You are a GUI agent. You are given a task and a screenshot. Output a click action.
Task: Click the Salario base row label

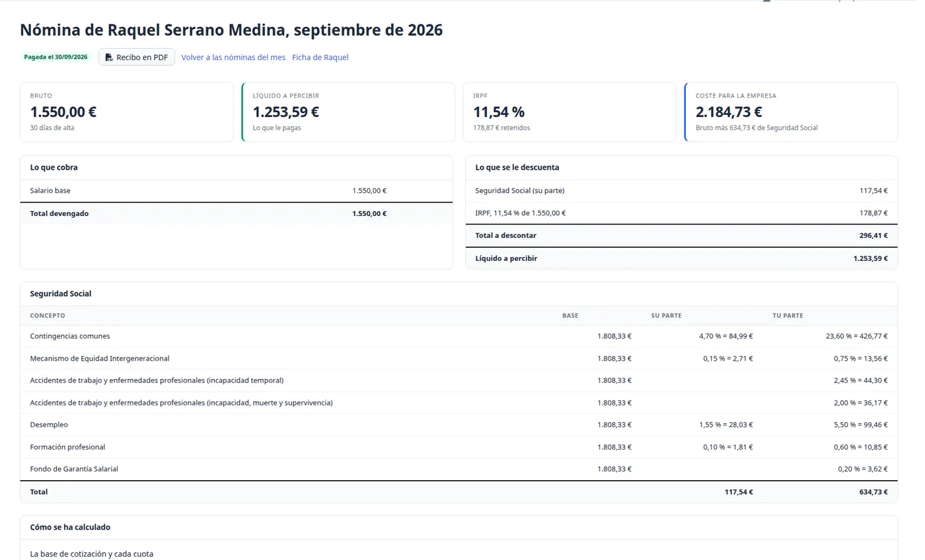click(x=50, y=191)
